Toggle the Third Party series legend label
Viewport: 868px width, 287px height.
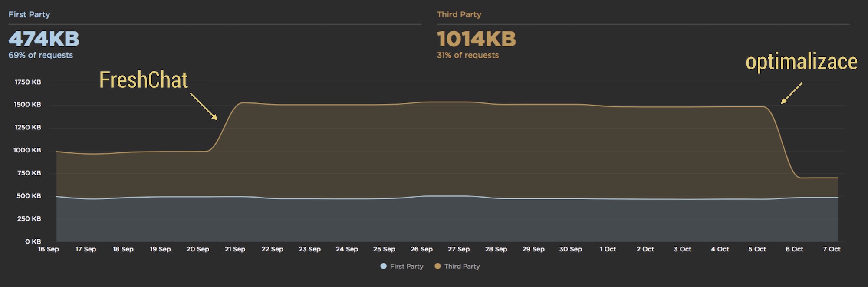click(x=462, y=266)
